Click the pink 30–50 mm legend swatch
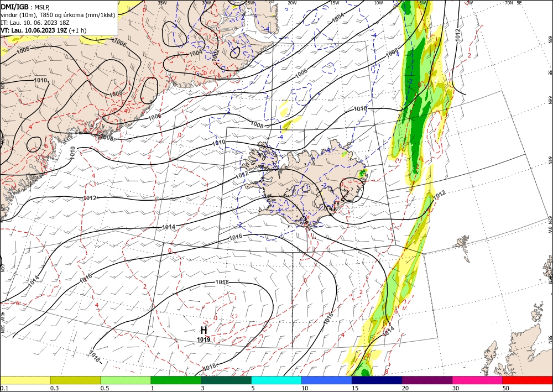The image size is (553, 392). point(478,380)
